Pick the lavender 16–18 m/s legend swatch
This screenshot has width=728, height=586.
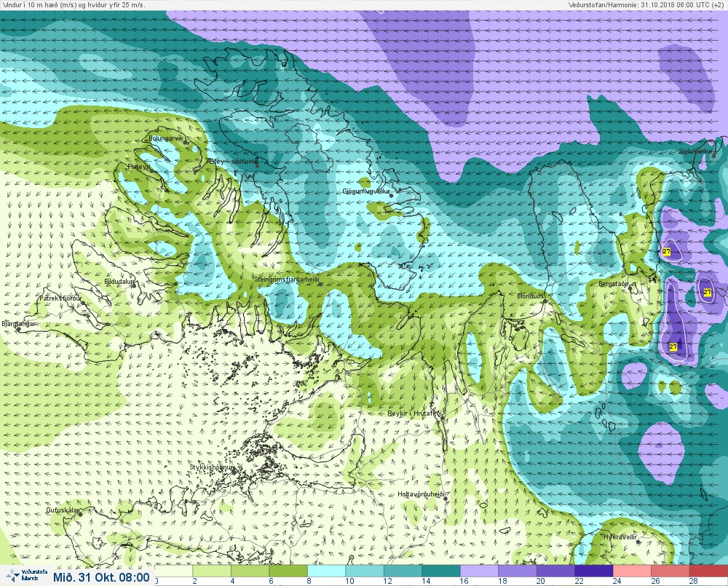(479, 571)
